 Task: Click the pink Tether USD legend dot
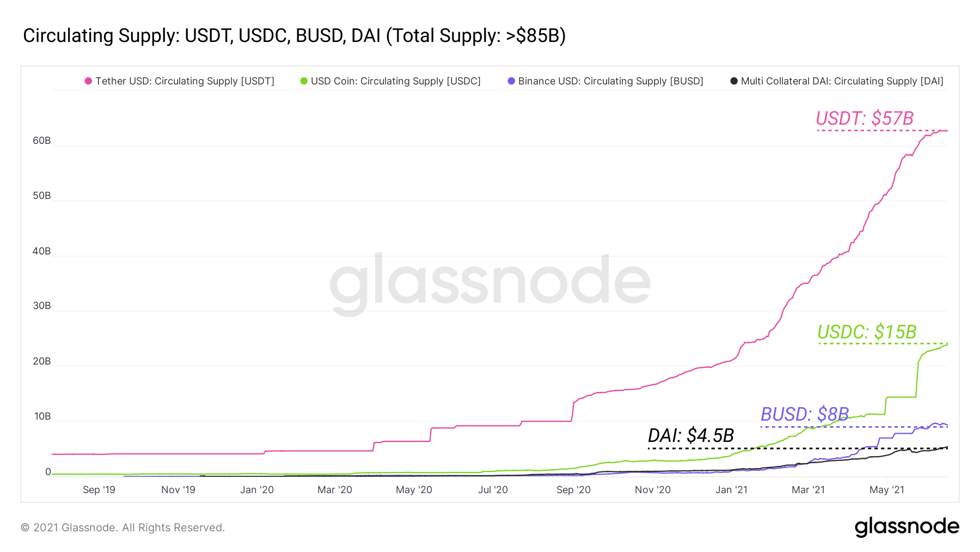88,81
